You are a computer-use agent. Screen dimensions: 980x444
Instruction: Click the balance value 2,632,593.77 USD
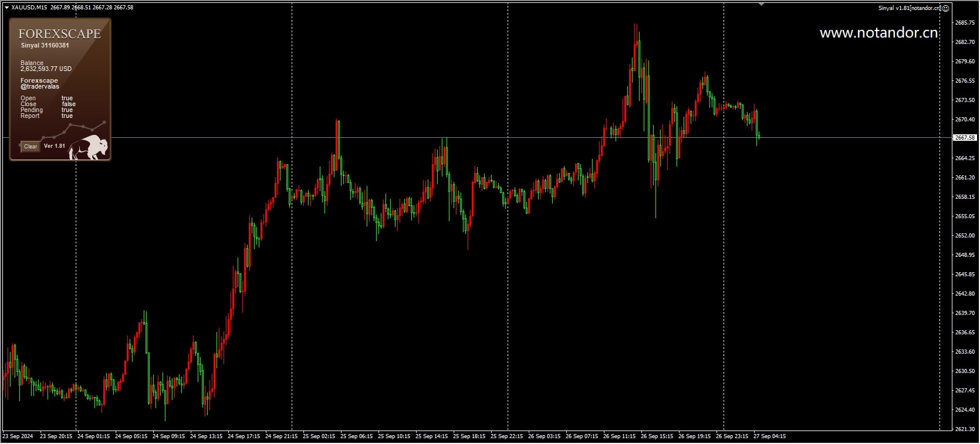[46, 69]
